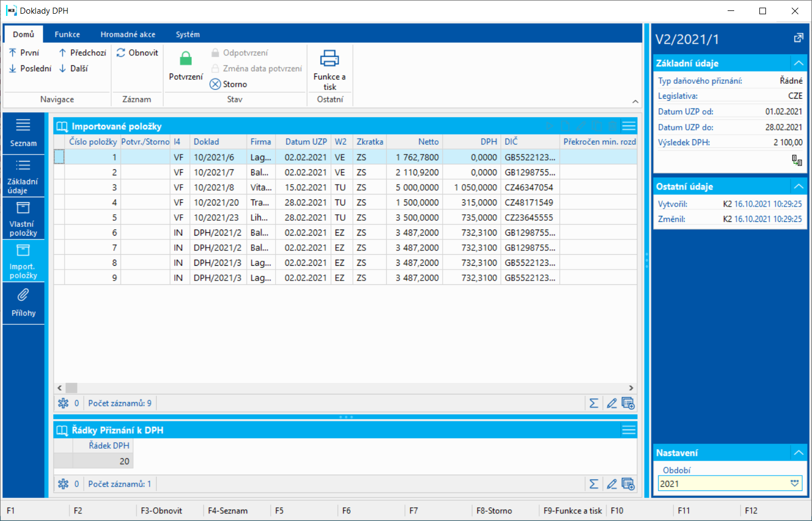
Task: Open the Seznam list view in sidebar
Action: [x=23, y=133]
